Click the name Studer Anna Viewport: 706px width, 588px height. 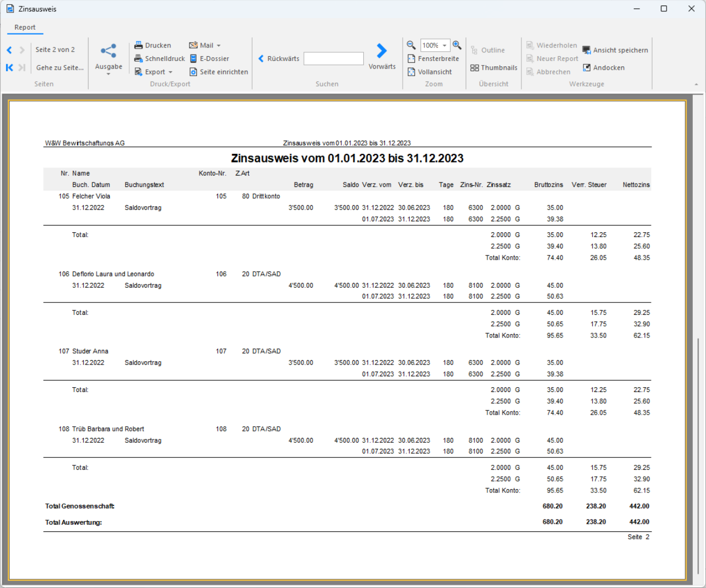(x=90, y=352)
